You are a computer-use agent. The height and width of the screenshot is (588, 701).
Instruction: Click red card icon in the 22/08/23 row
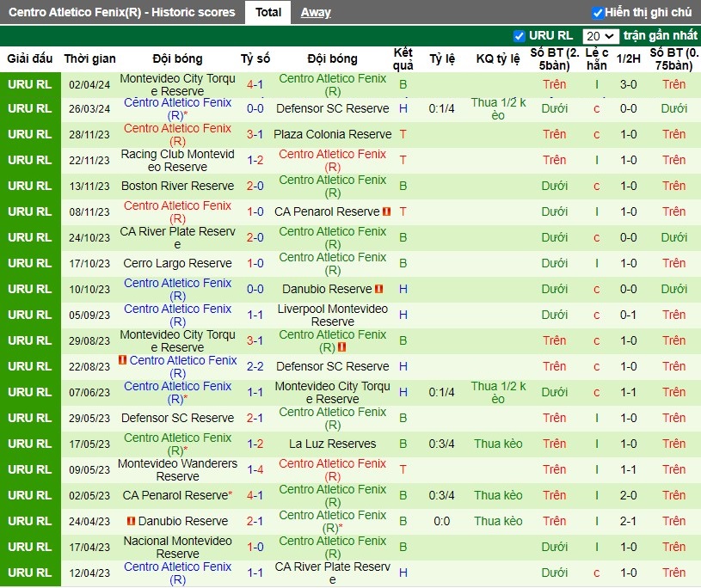122,359
